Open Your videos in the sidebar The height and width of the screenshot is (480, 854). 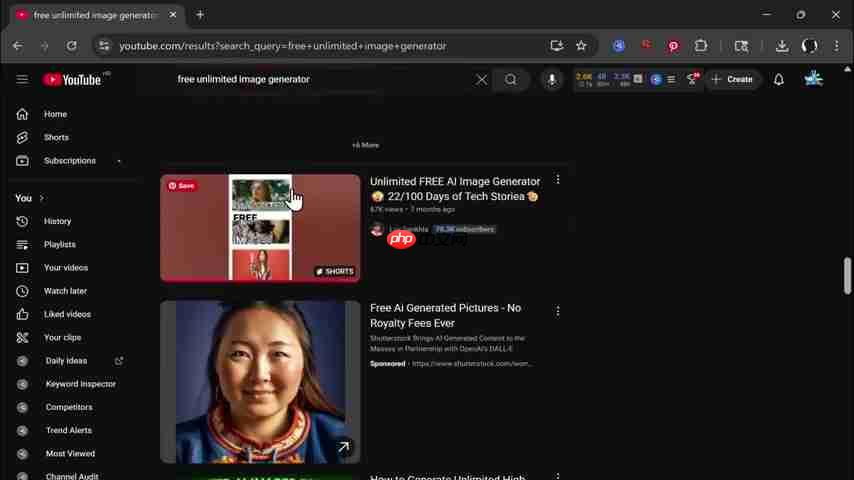tap(68, 268)
